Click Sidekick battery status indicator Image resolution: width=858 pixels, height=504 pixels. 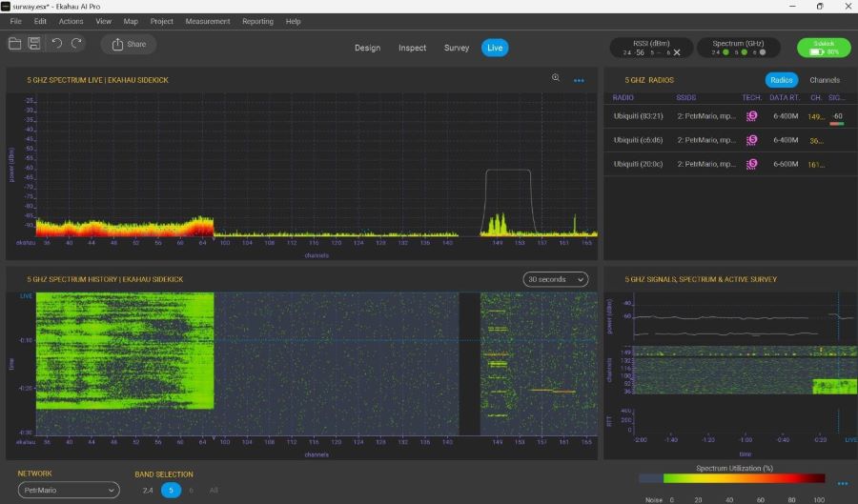824,48
